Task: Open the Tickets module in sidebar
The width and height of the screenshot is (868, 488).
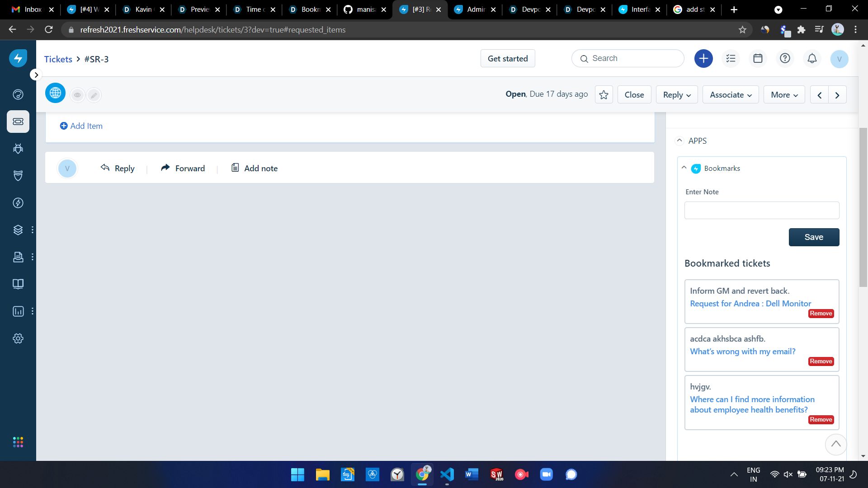Action: (x=18, y=122)
